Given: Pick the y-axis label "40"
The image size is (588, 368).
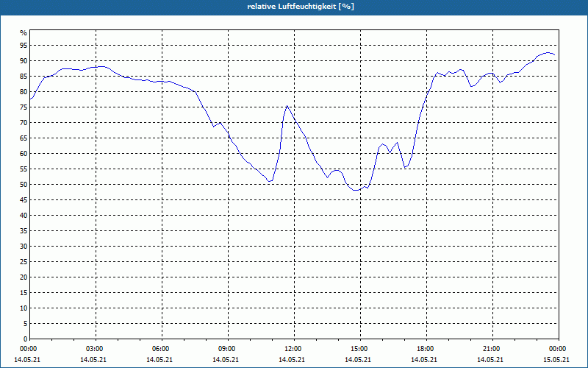Looking at the screenshot, I should (24, 216).
